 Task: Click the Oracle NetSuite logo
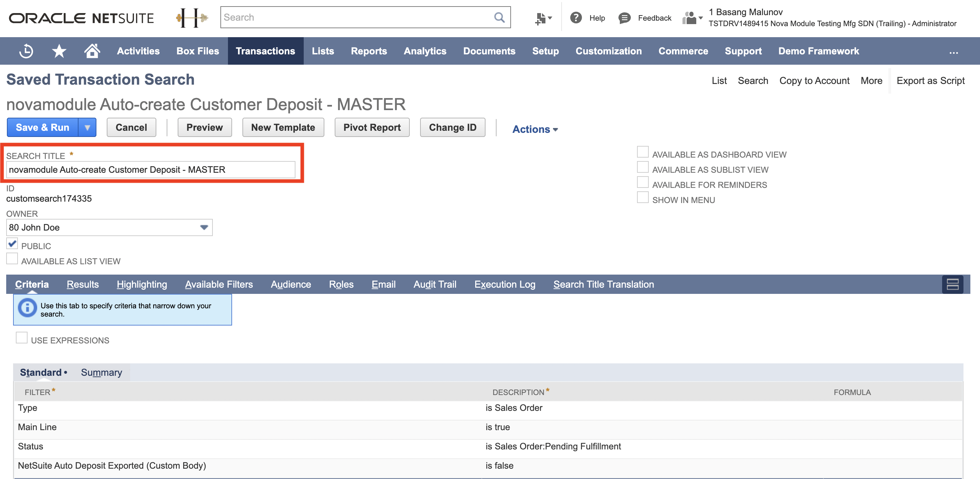point(81,18)
